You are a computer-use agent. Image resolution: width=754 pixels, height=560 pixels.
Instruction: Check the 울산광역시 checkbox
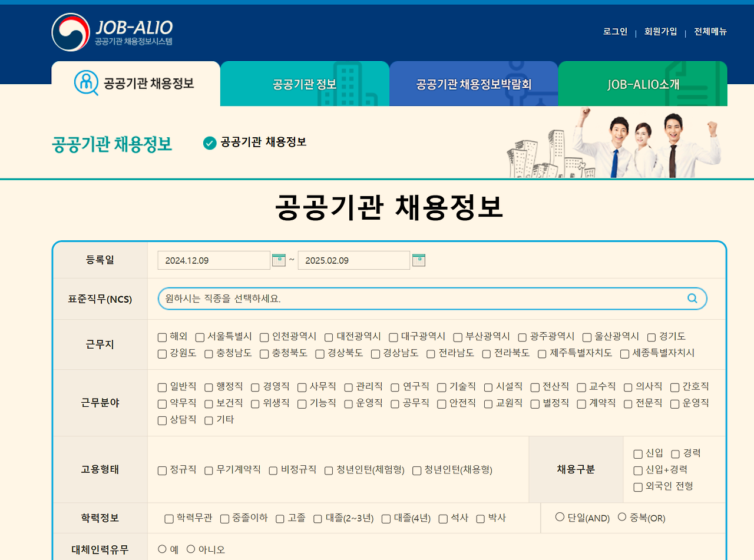click(x=587, y=337)
